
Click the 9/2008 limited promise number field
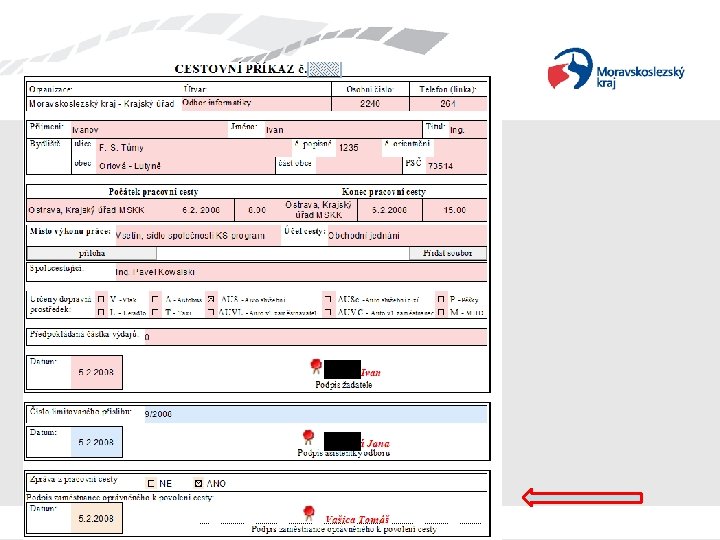pos(315,414)
